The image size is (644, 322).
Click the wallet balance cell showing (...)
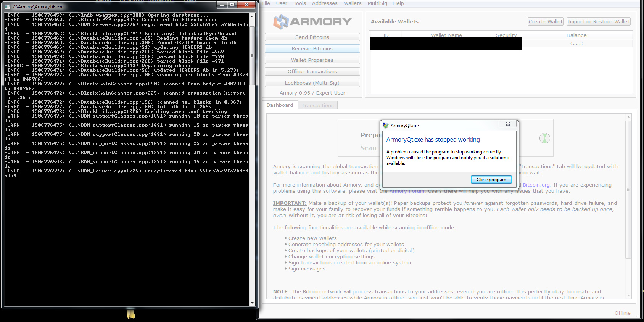click(x=576, y=43)
